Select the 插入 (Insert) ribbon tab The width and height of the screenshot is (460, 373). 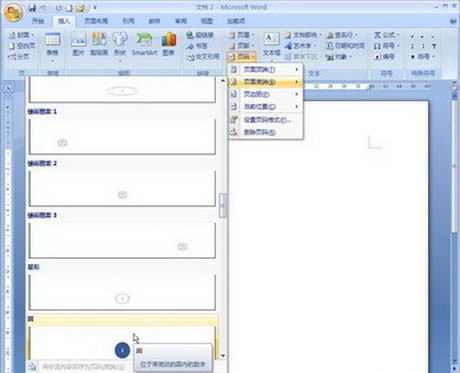(64, 21)
